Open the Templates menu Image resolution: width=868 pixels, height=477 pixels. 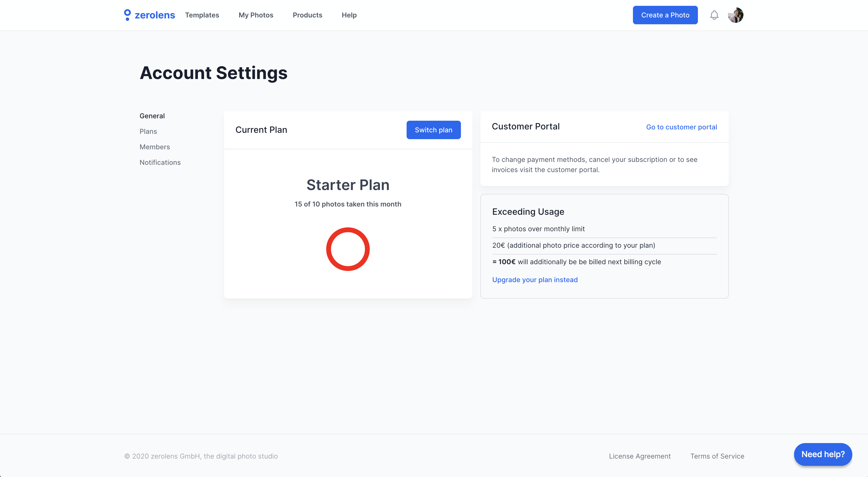202,15
